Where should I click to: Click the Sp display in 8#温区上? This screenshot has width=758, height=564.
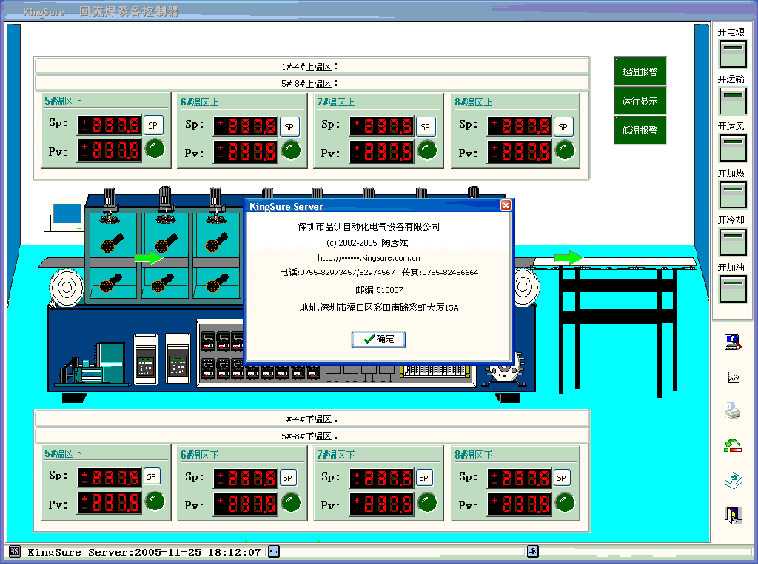pyautogui.click(x=519, y=126)
